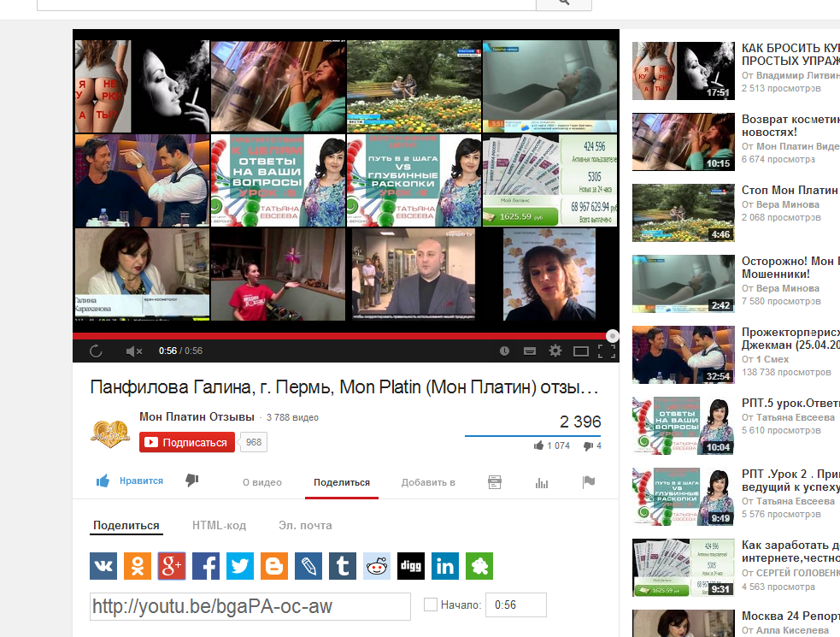Open video player settings gear

555,351
